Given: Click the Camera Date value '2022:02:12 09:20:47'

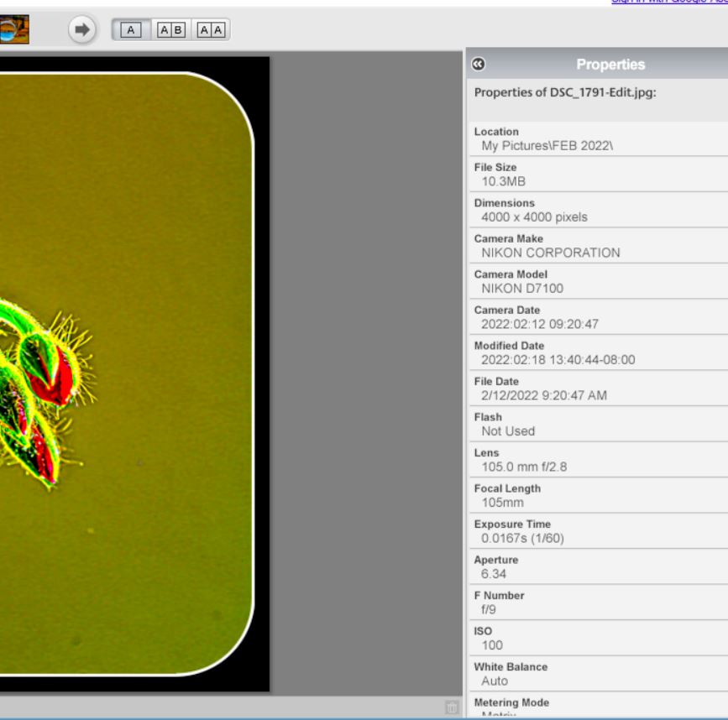Looking at the screenshot, I should click(540, 324).
